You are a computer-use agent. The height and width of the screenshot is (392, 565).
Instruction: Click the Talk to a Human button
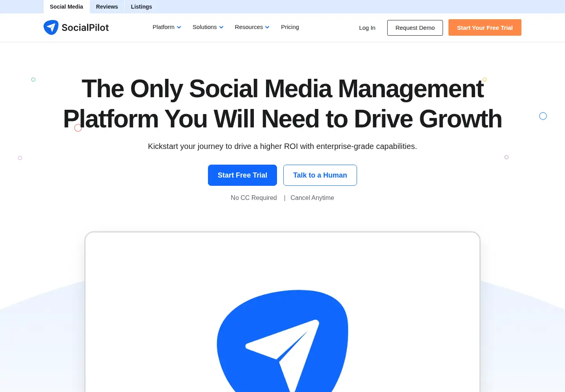tap(320, 175)
